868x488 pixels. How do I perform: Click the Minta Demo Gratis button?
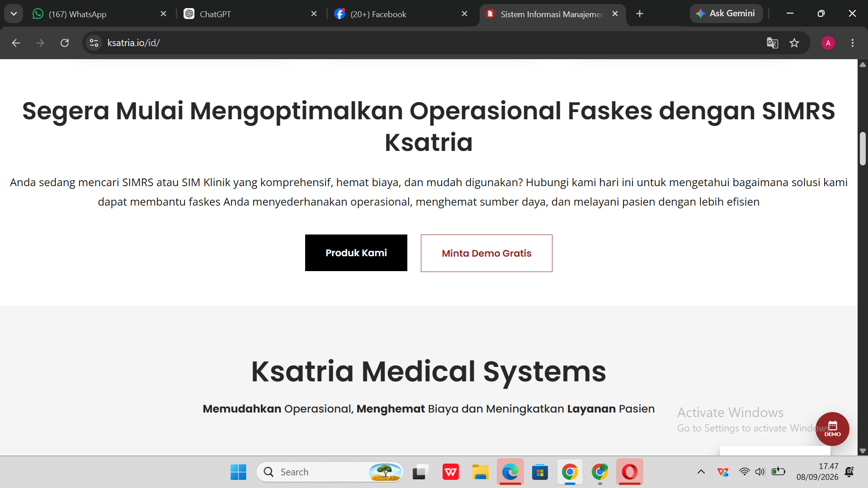click(486, 253)
